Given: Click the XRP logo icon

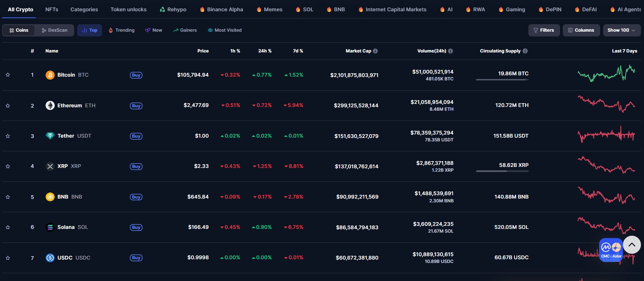Looking at the screenshot, I should (x=50, y=166).
